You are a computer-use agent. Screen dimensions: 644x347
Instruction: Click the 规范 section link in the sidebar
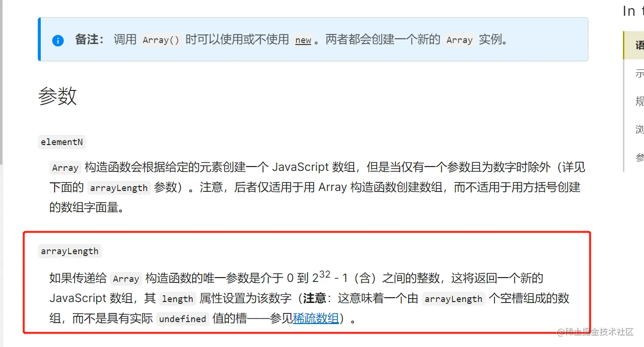639,101
